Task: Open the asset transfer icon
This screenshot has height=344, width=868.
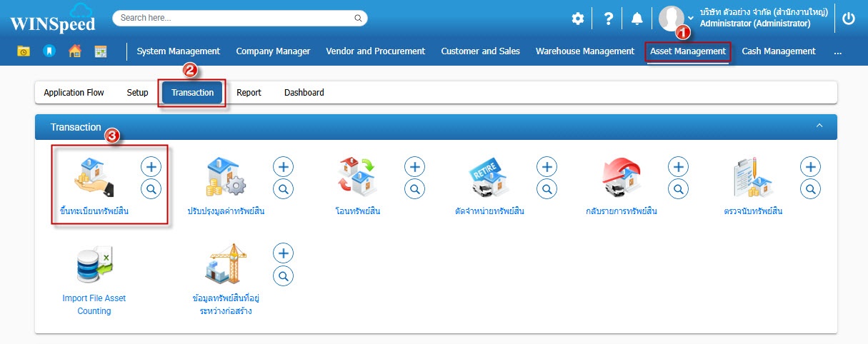Action: pos(357,178)
